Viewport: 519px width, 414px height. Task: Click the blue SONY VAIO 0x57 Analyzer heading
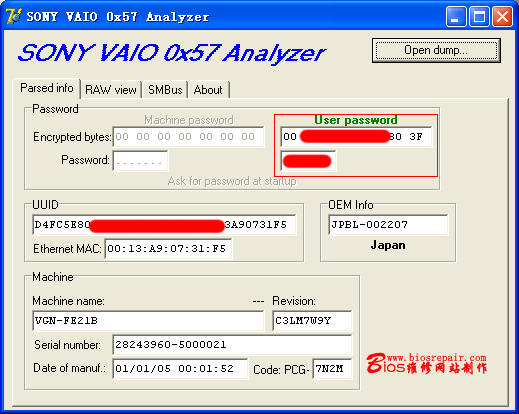tap(171, 53)
